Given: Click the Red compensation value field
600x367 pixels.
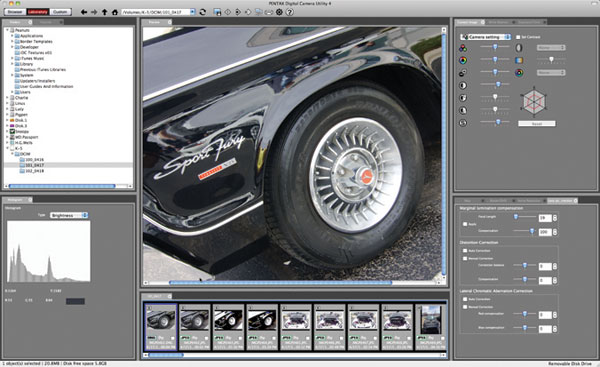Looking at the screenshot, I should (x=545, y=315).
